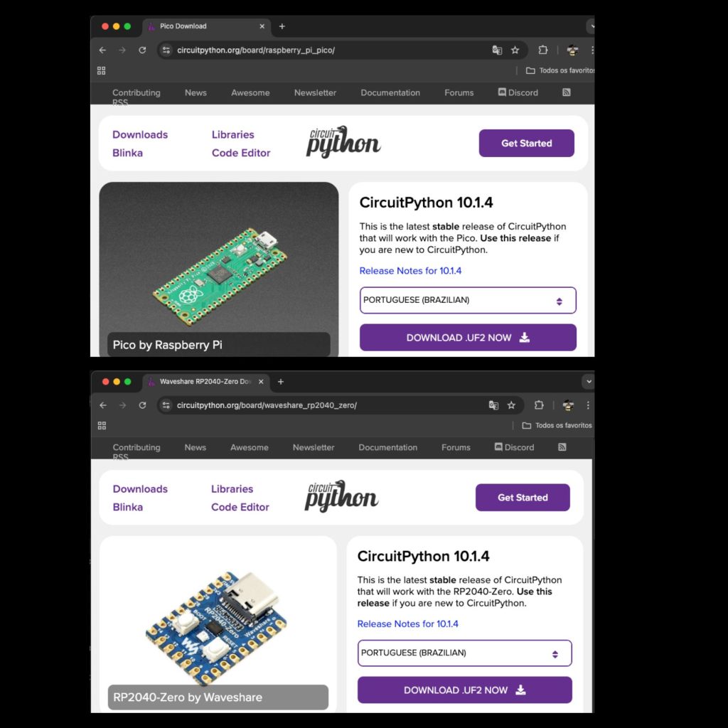Image resolution: width=728 pixels, height=728 pixels.
Task: Close the Waveshare RP2040-Zero tab
Action: [x=261, y=382]
